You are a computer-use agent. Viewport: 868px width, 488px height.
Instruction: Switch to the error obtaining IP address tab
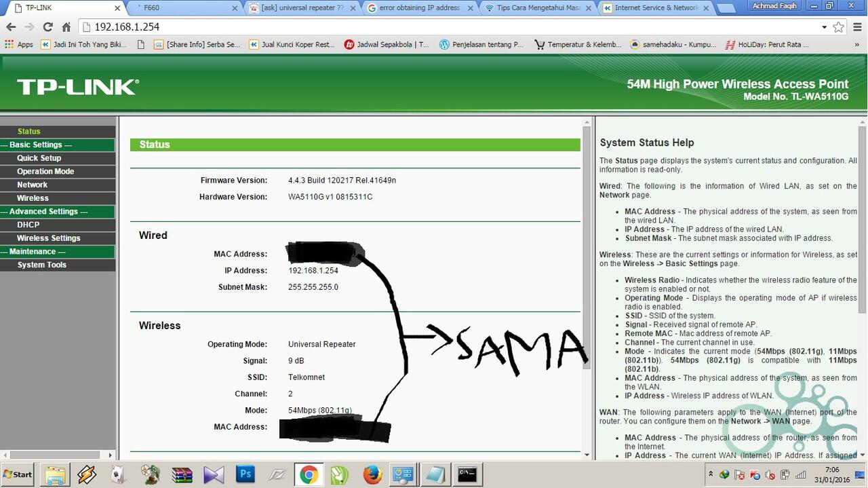click(420, 7)
